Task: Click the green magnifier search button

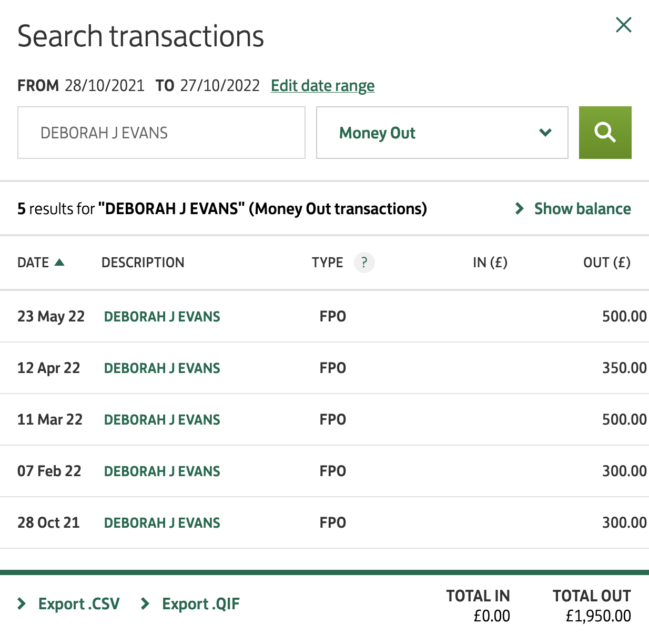Action: click(605, 133)
